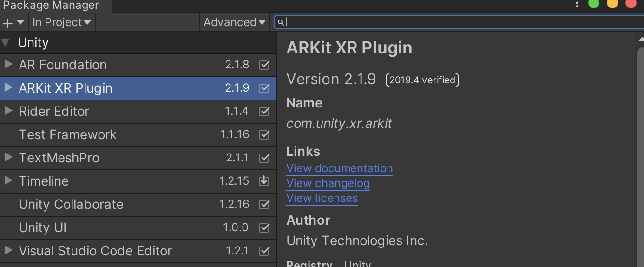
Task: Open the Advanced dropdown menu
Action: tap(234, 22)
